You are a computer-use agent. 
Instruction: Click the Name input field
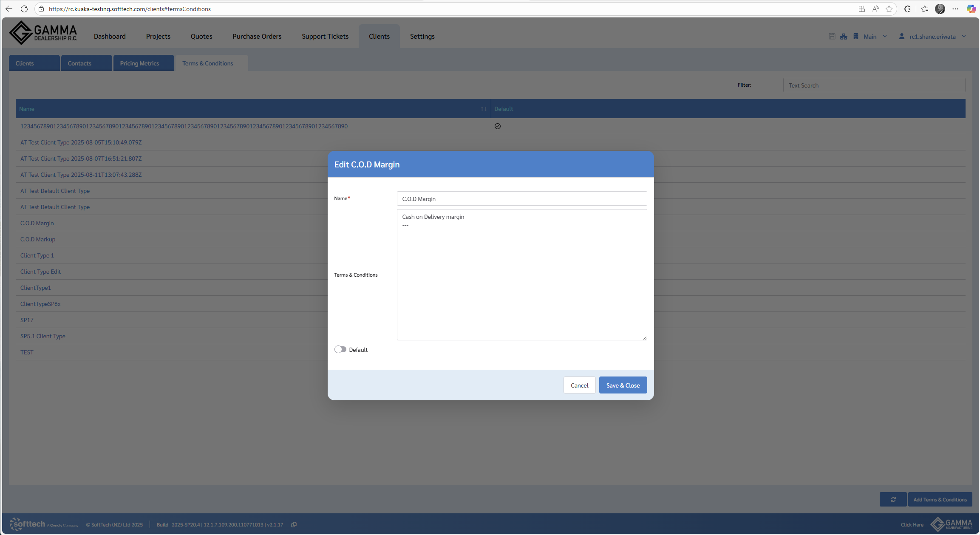(x=521, y=199)
